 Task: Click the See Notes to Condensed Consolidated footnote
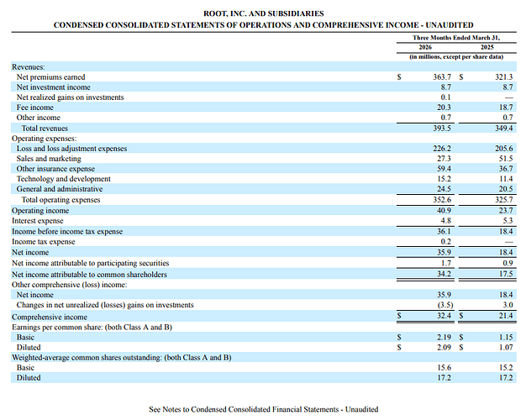click(x=263, y=409)
